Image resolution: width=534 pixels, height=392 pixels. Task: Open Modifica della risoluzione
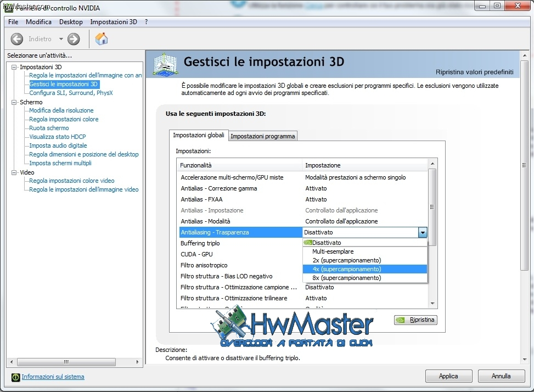click(x=61, y=110)
